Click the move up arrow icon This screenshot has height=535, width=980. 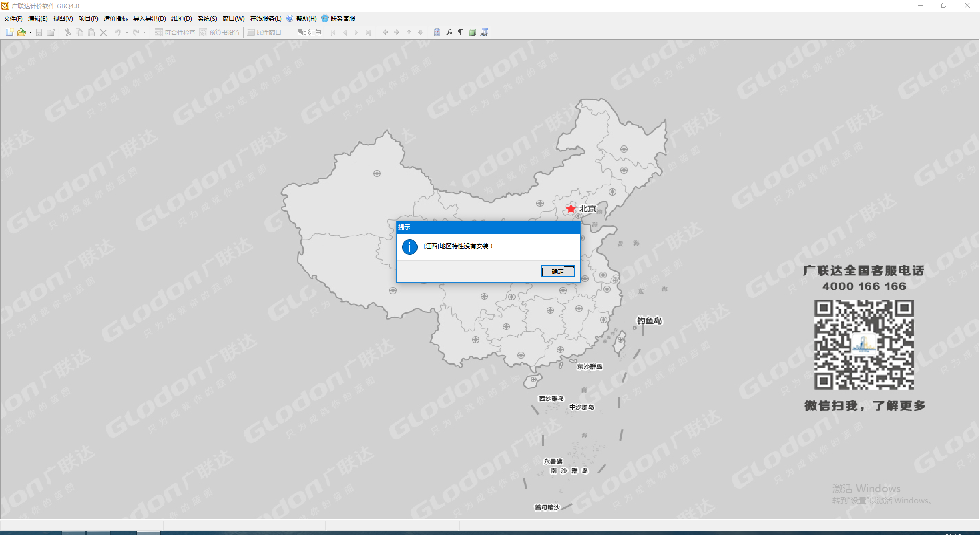[409, 32]
